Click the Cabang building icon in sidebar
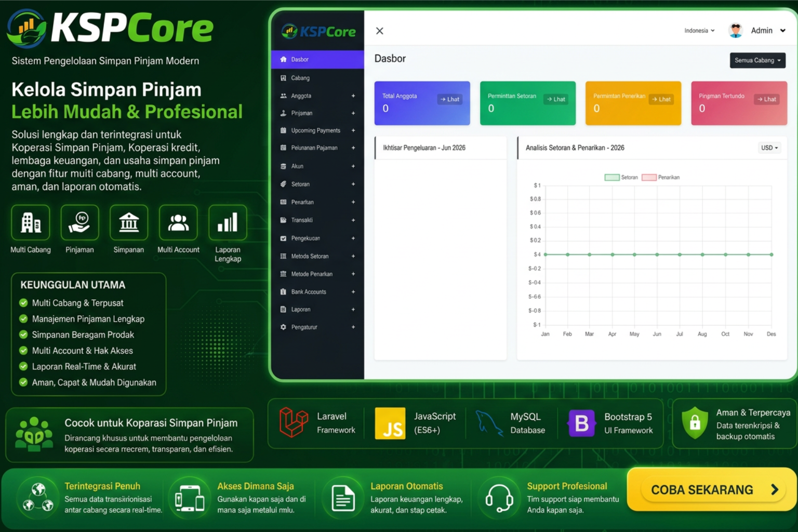798x532 pixels. tap(283, 78)
